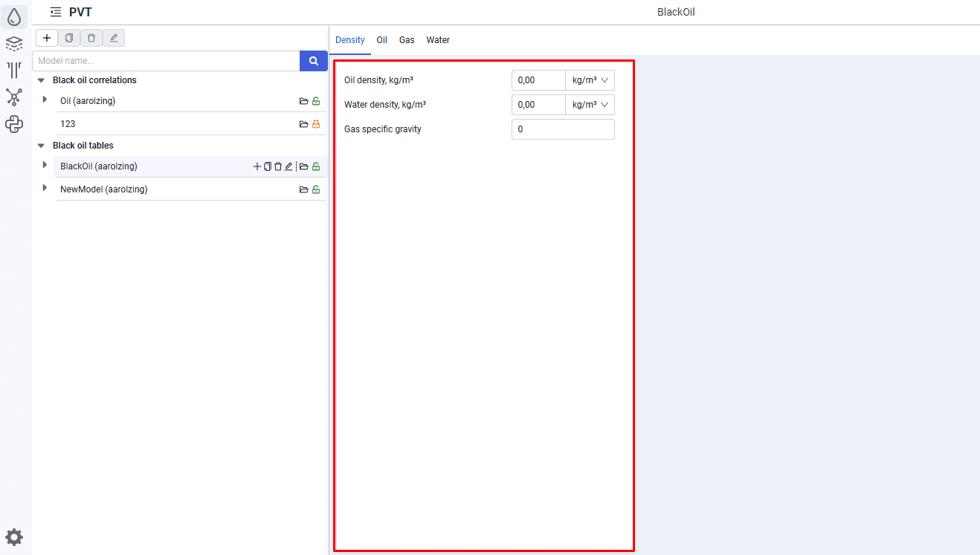Rename model using top toolbar pencil icon
Screen dimensions: 980x555
click(x=113, y=38)
